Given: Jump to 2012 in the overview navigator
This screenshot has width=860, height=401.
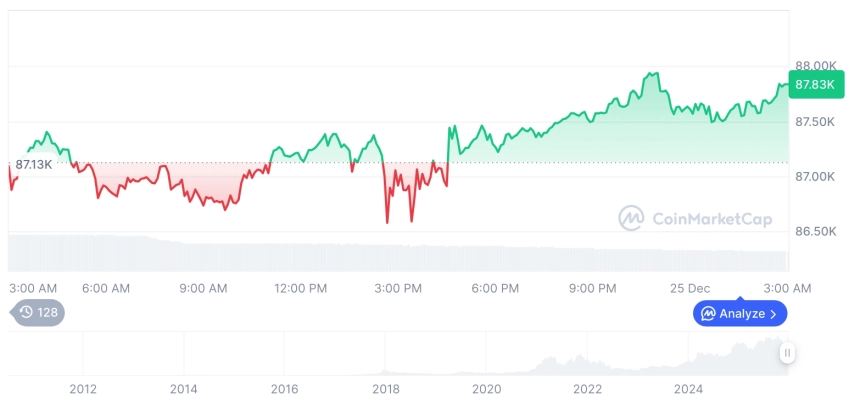Looking at the screenshot, I should 82,388.
